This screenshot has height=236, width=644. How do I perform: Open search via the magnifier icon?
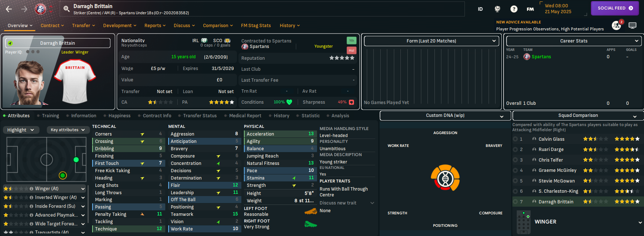coord(66,9)
